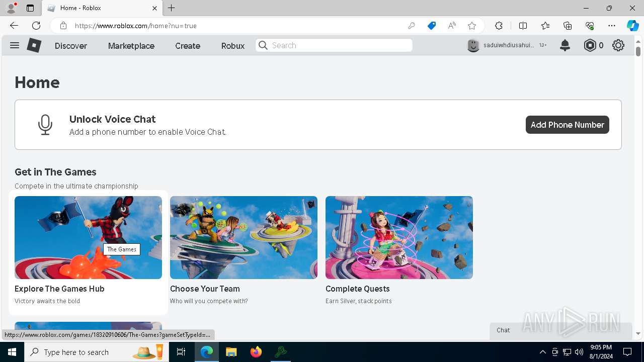This screenshot has width=644, height=362.
Task: Open browser Extensions puzzle icon
Action: tap(499, 26)
